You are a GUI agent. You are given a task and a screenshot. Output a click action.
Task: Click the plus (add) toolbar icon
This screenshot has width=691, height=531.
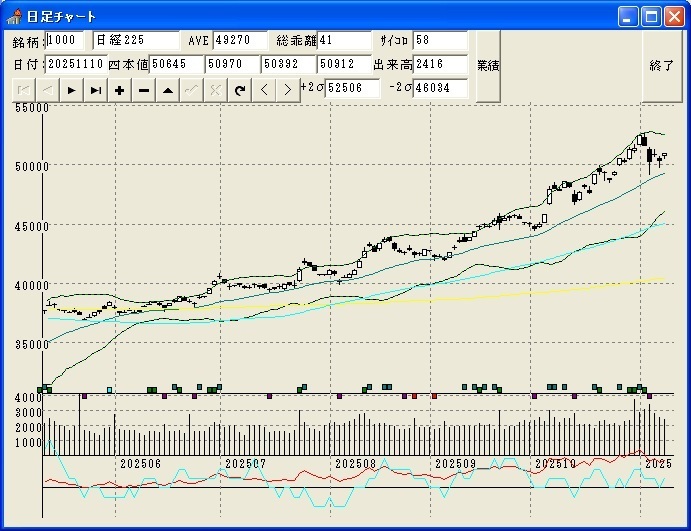click(x=119, y=90)
